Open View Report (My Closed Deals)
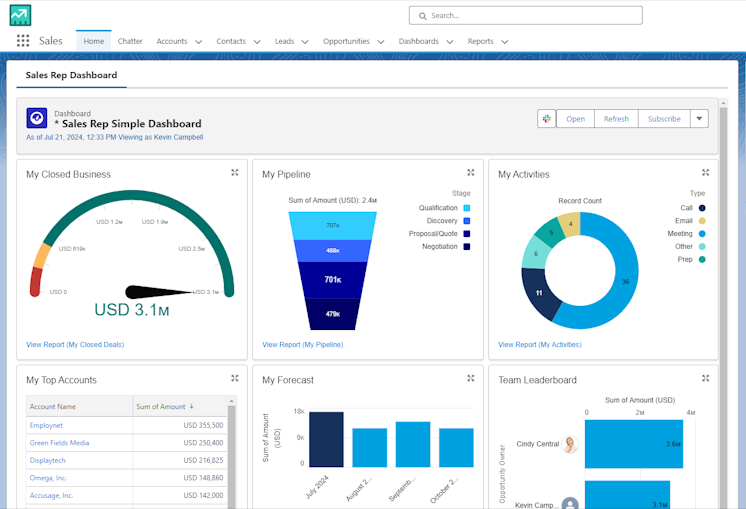Viewport: 746px width, 509px height. pyautogui.click(x=75, y=344)
